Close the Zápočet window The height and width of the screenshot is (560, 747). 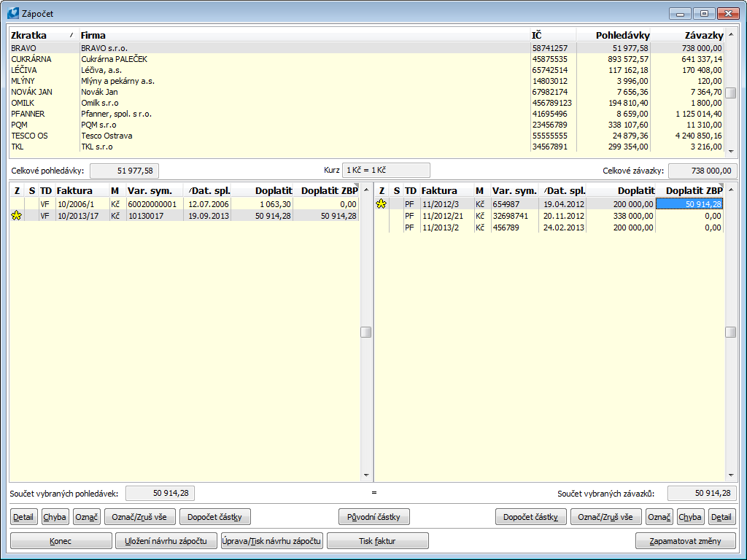tap(728, 13)
